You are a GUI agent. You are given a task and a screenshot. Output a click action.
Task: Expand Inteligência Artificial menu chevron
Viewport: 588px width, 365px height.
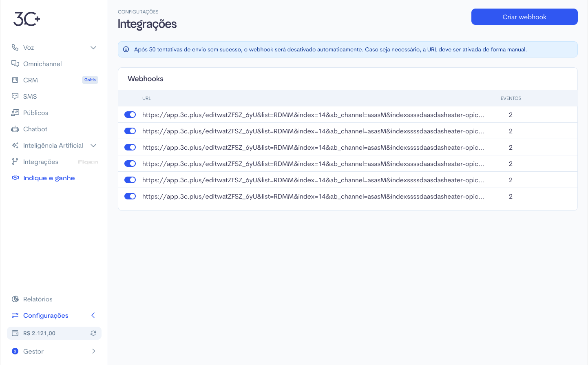[93, 146]
